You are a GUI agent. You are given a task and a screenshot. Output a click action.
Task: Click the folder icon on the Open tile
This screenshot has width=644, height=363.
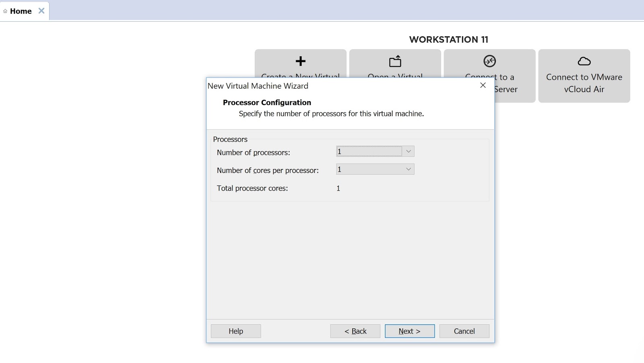(x=395, y=61)
